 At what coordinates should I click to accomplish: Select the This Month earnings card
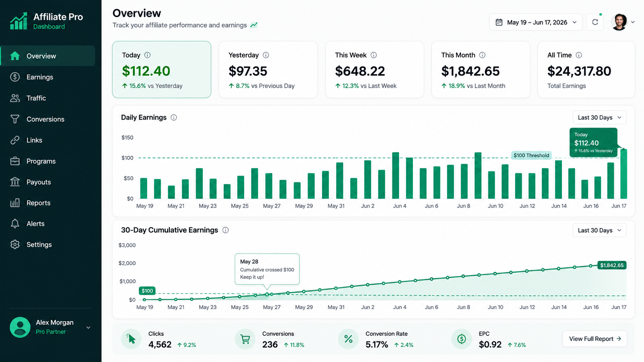coord(481,70)
